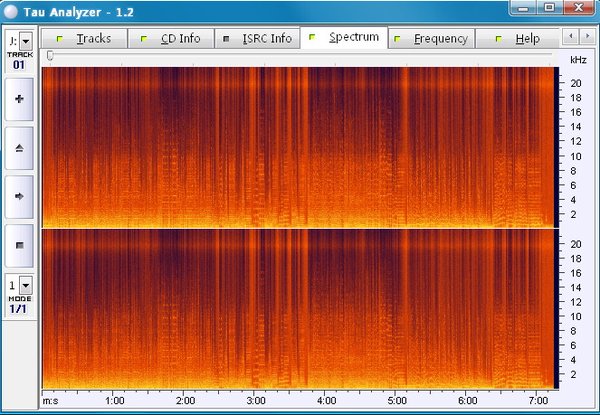Select the Spectrum tab
The width and height of the screenshot is (600, 415).
(x=344, y=37)
